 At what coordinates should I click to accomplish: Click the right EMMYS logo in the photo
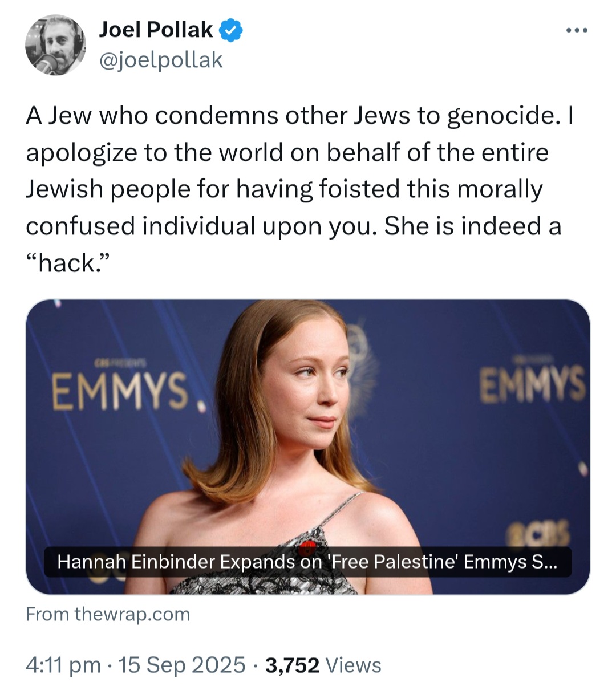532,384
